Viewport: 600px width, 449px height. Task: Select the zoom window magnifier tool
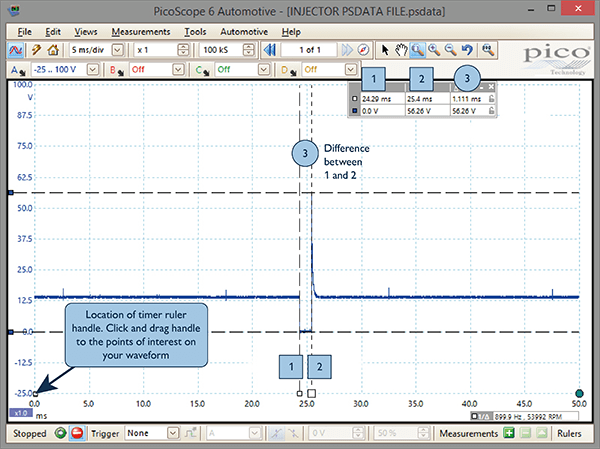tap(417, 50)
